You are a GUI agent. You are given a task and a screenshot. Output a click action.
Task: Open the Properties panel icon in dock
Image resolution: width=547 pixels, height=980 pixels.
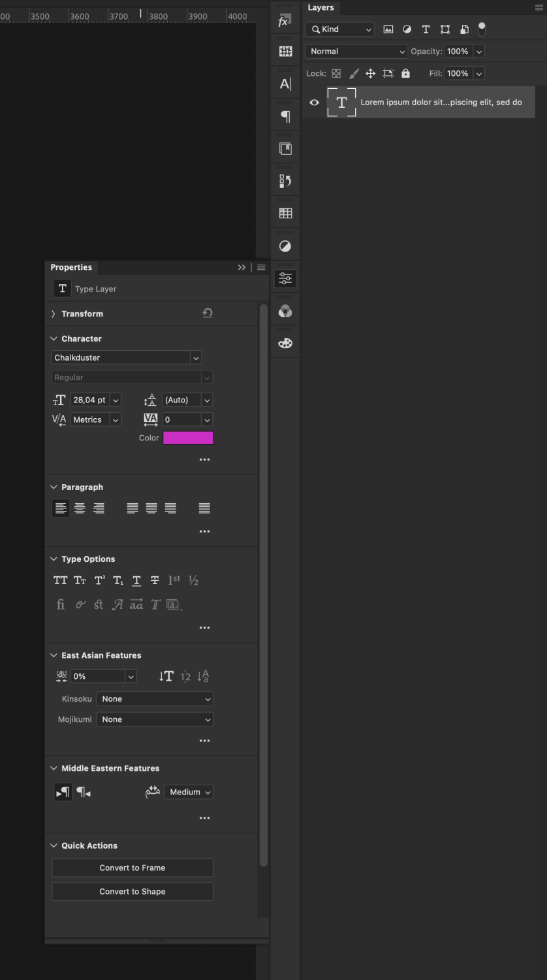point(285,279)
